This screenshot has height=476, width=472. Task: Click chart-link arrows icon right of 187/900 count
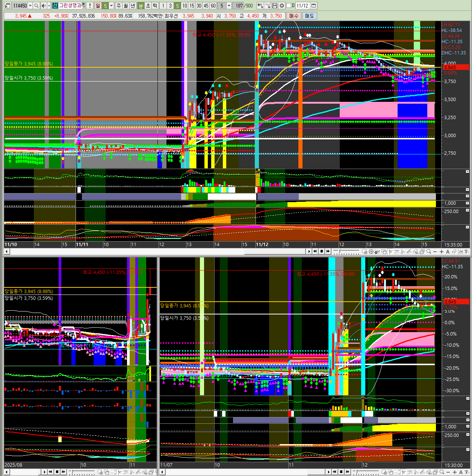coord(260,6)
